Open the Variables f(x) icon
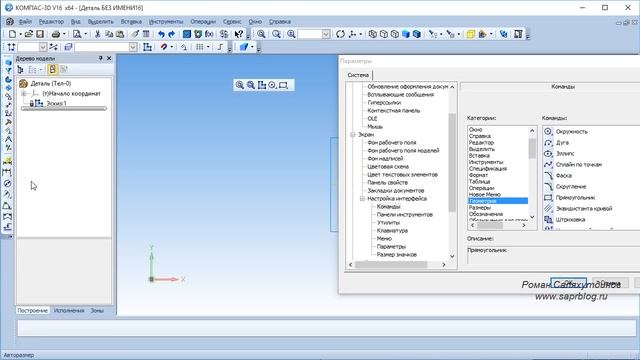The width and height of the screenshot is (640, 360). pos(209,34)
